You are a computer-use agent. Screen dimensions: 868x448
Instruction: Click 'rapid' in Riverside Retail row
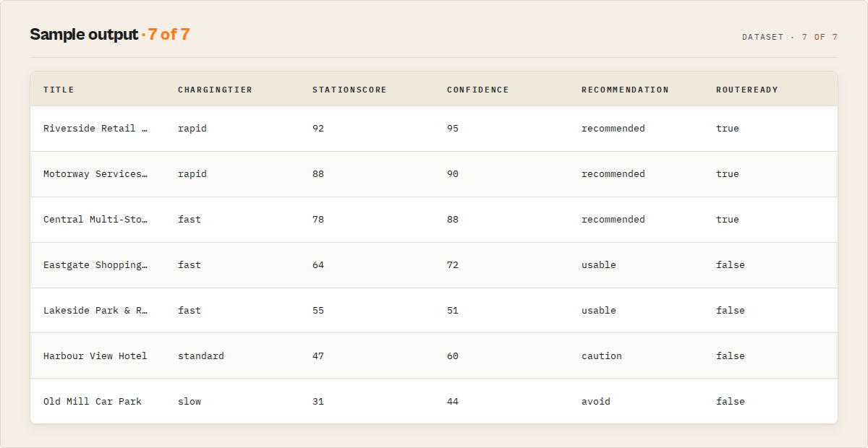click(x=192, y=129)
